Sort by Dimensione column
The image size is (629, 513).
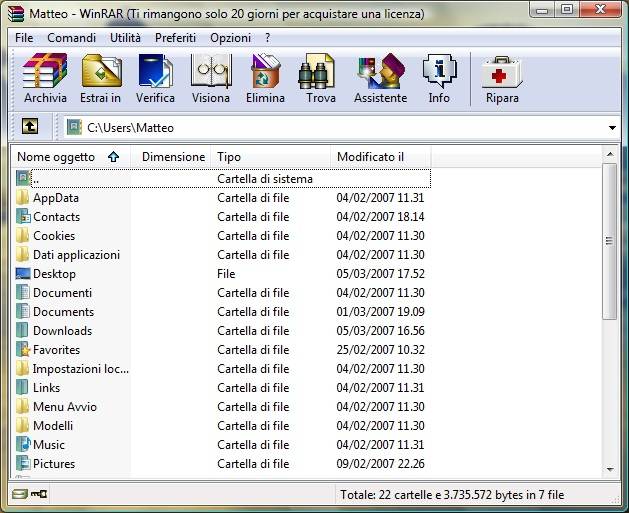(x=171, y=157)
